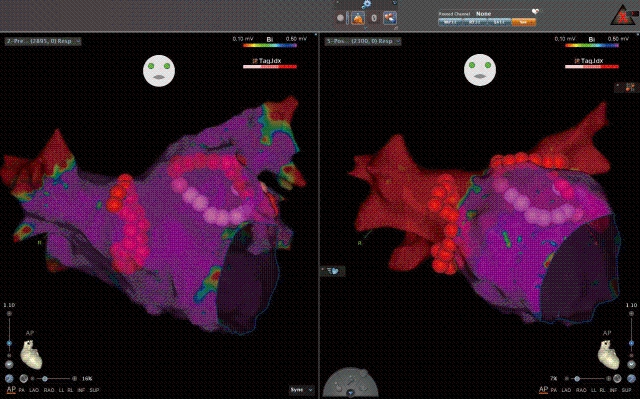Screen dimensions: 640x399
Task: Switch right pane to the SUP view
Action: coord(626,390)
